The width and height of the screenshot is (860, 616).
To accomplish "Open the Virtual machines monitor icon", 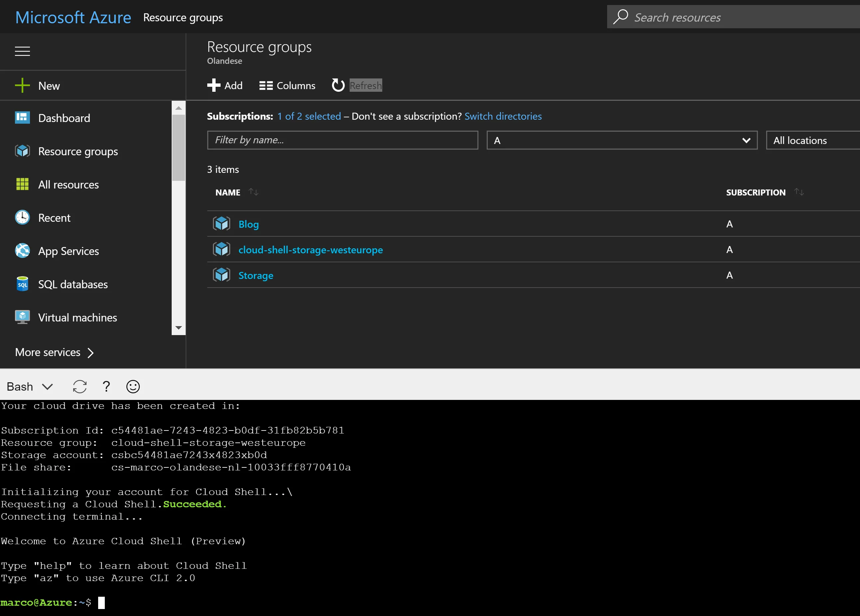I will point(22,317).
